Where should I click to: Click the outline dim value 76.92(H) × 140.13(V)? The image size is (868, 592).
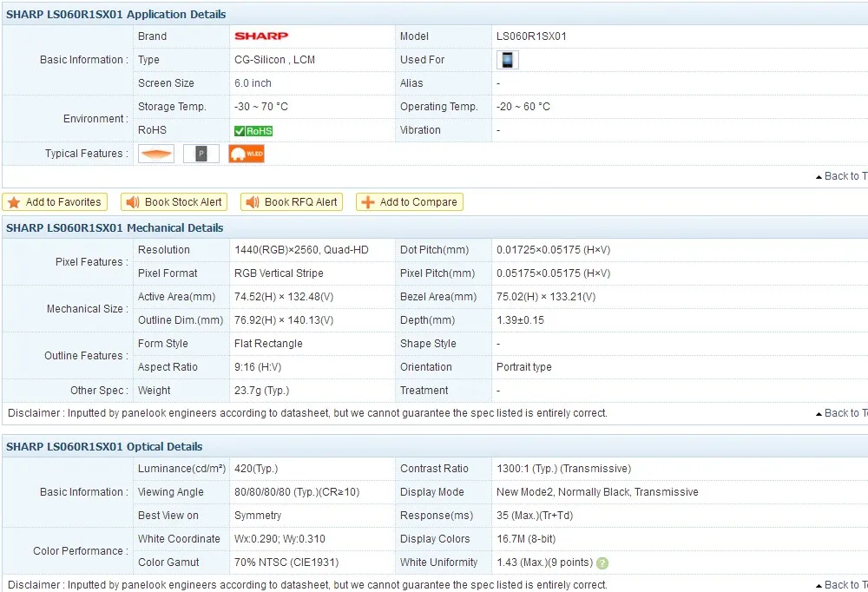(284, 320)
